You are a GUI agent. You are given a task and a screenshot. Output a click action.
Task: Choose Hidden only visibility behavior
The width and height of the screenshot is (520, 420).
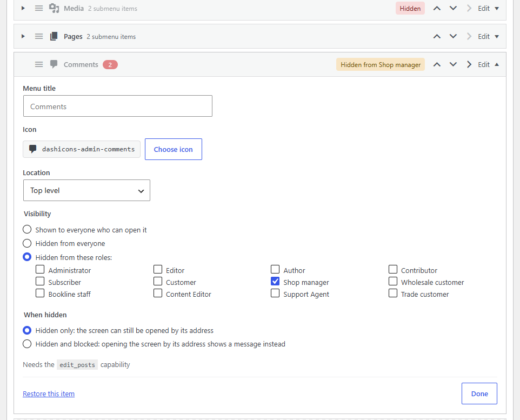(x=27, y=330)
